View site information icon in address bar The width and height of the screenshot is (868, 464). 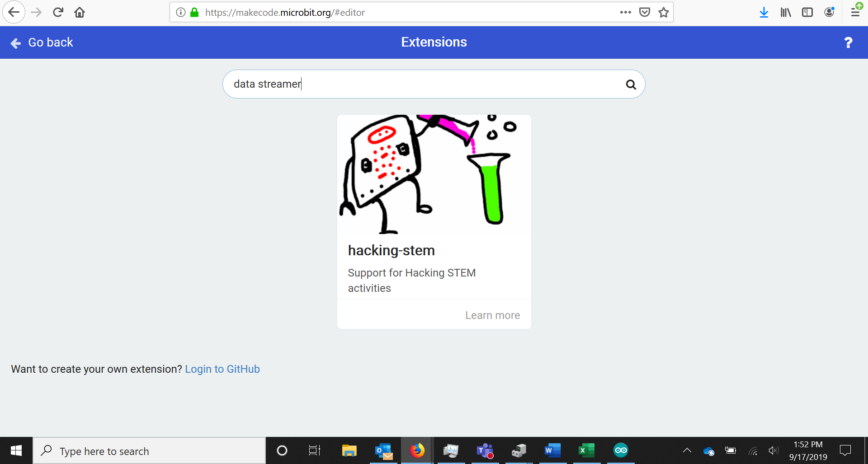pyautogui.click(x=181, y=12)
